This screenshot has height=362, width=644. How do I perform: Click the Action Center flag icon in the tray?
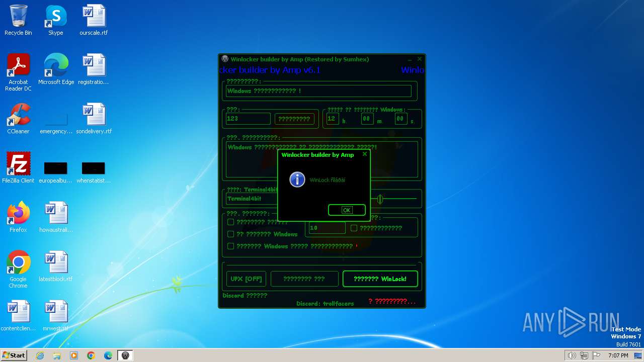pos(596,355)
